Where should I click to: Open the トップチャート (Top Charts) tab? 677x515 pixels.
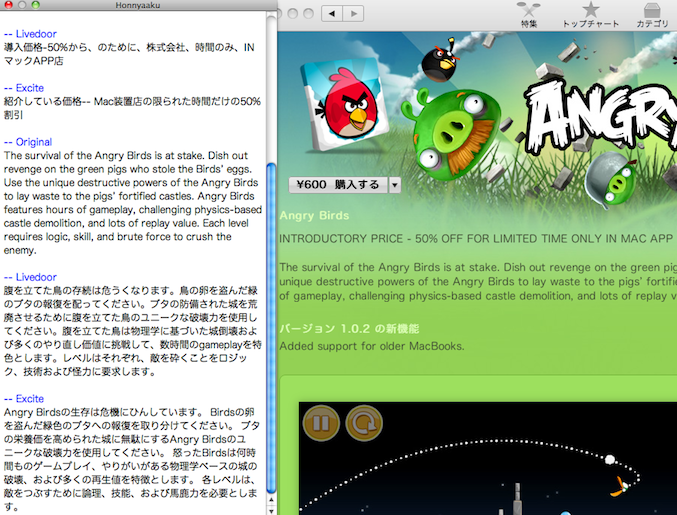tap(590, 16)
